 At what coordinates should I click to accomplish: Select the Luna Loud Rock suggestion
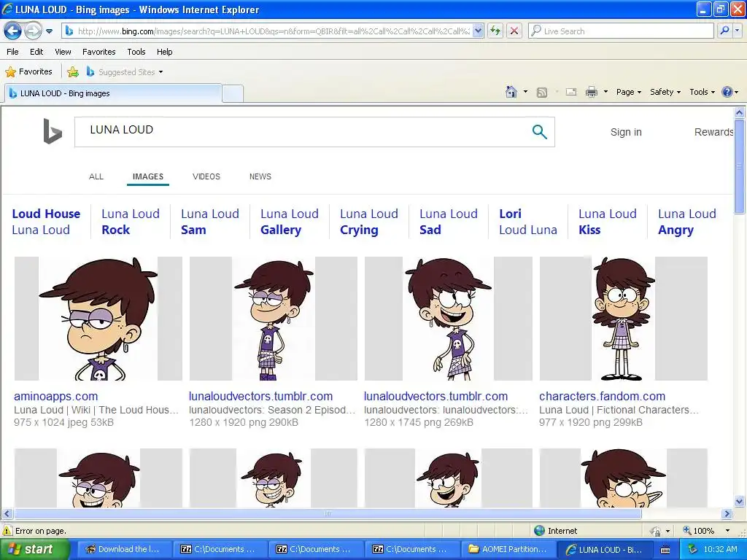[130, 222]
